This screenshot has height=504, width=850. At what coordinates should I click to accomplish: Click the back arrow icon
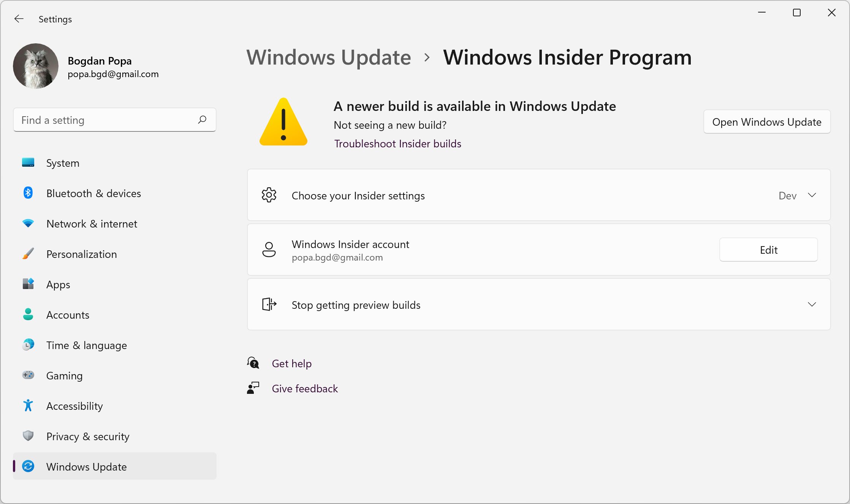pos(19,19)
